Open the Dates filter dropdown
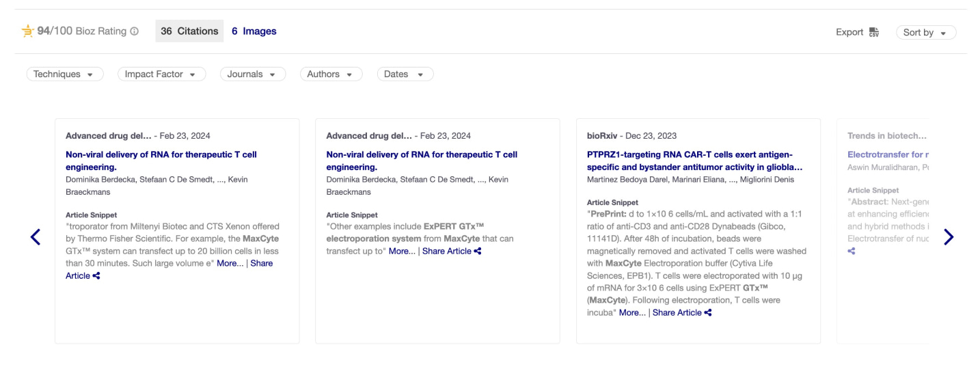980x371 pixels. 405,74
